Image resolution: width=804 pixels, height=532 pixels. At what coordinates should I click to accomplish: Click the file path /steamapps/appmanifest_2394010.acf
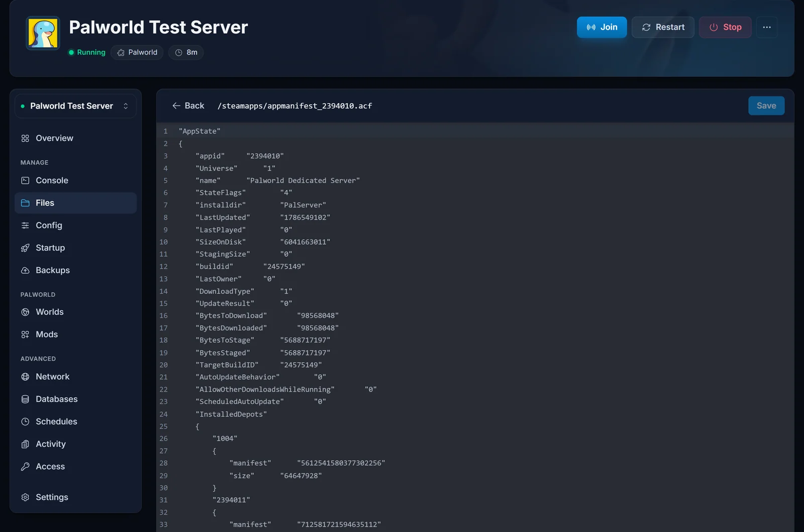coord(294,106)
